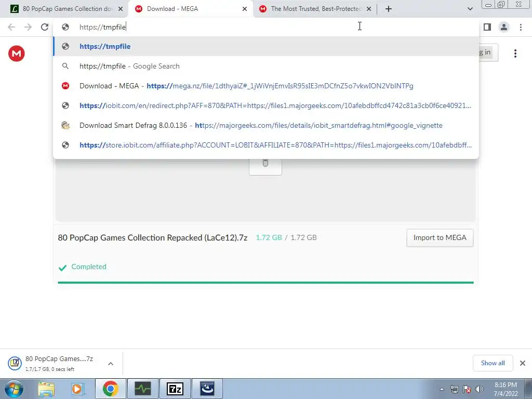Click the Action Center flag icon
532x399 pixels.
point(467,389)
